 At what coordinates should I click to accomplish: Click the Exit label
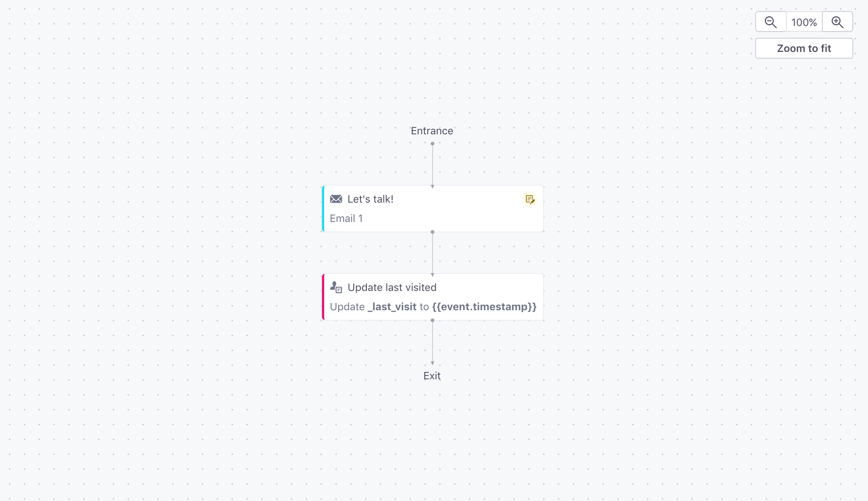(x=432, y=376)
